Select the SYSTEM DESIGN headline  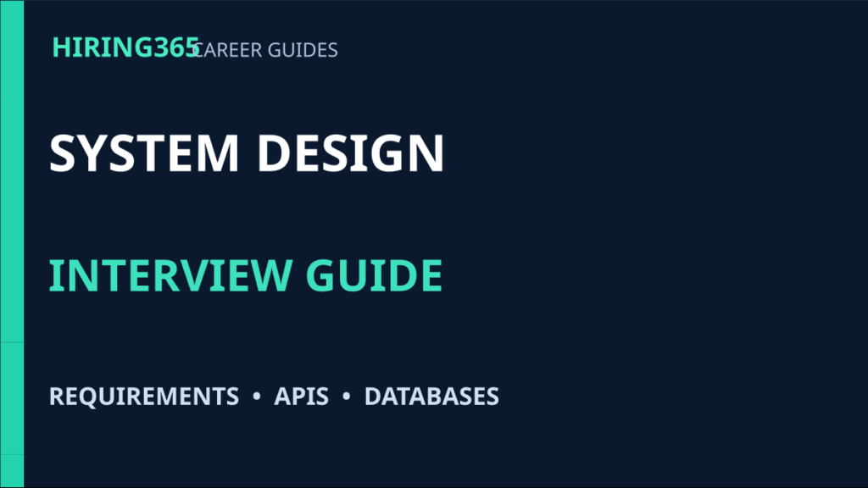pos(247,153)
